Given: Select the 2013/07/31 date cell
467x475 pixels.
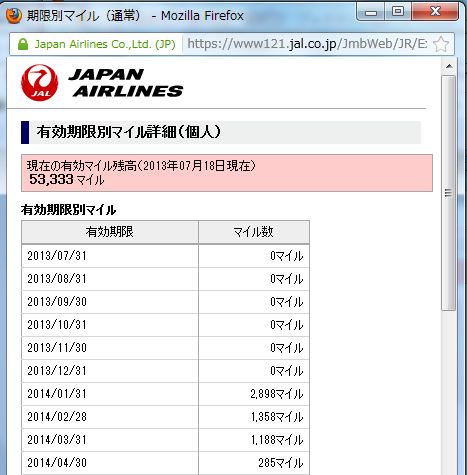Looking at the screenshot, I should point(110,256).
